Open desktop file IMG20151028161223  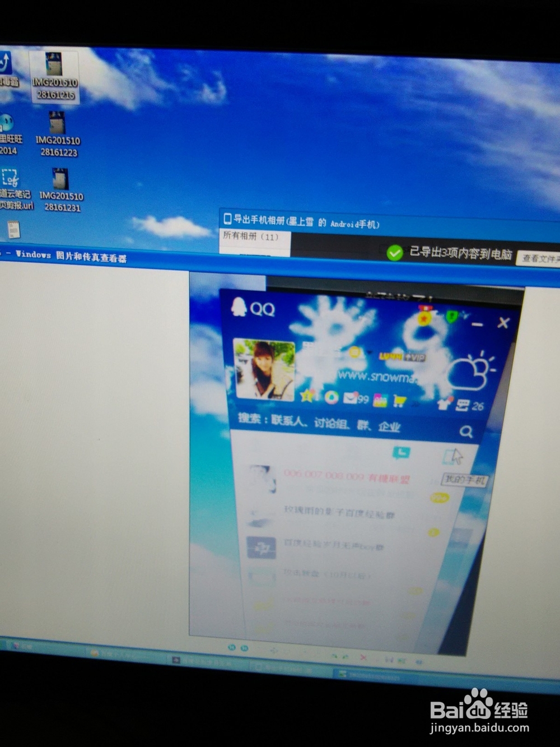pos(58,134)
